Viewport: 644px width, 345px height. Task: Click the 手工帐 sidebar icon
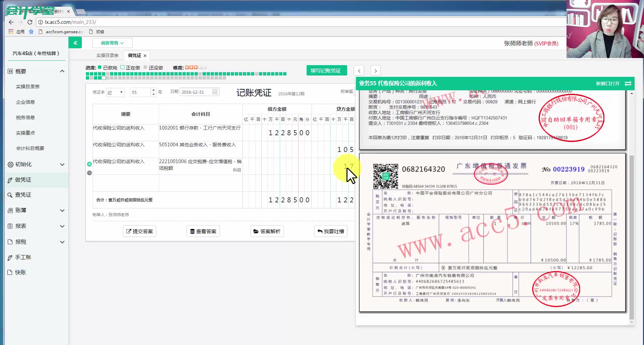click(10, 257)
